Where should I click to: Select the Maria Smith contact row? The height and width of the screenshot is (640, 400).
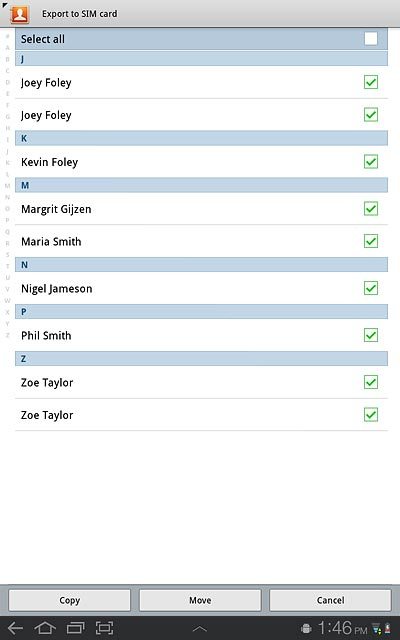click(201, 241)
